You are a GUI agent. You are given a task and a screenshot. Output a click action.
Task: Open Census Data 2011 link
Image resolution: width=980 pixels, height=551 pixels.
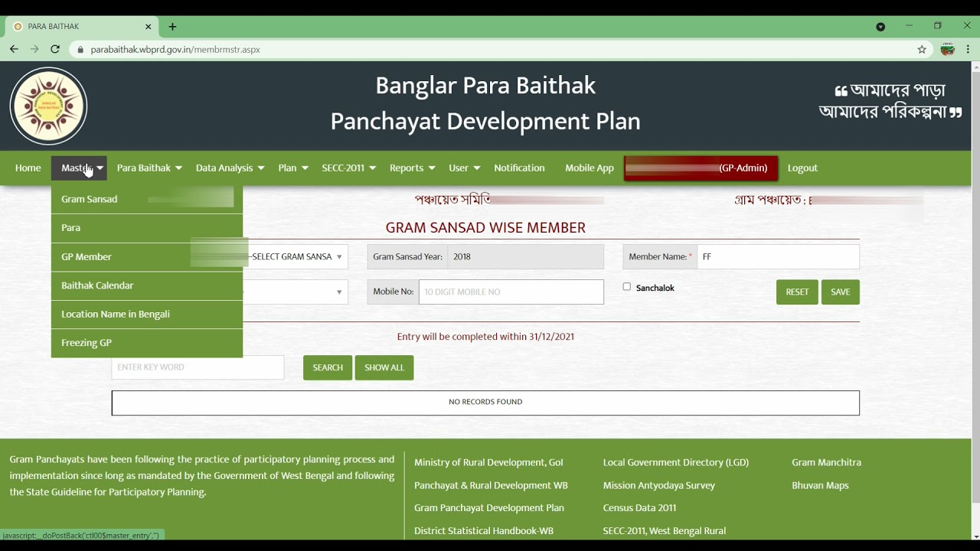pyautogui.click(x=639, y=507)
